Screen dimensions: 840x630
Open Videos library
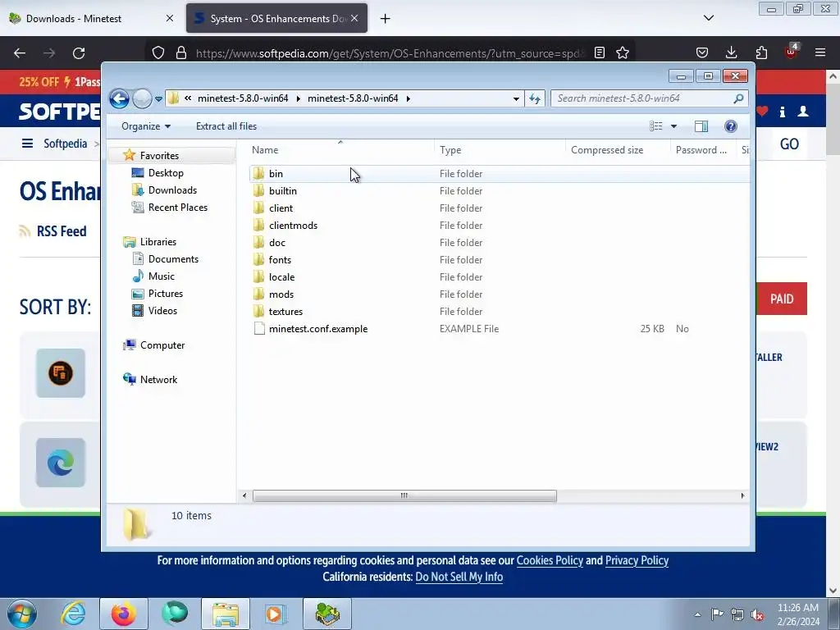pyautogui.click(x=162, y=311)
